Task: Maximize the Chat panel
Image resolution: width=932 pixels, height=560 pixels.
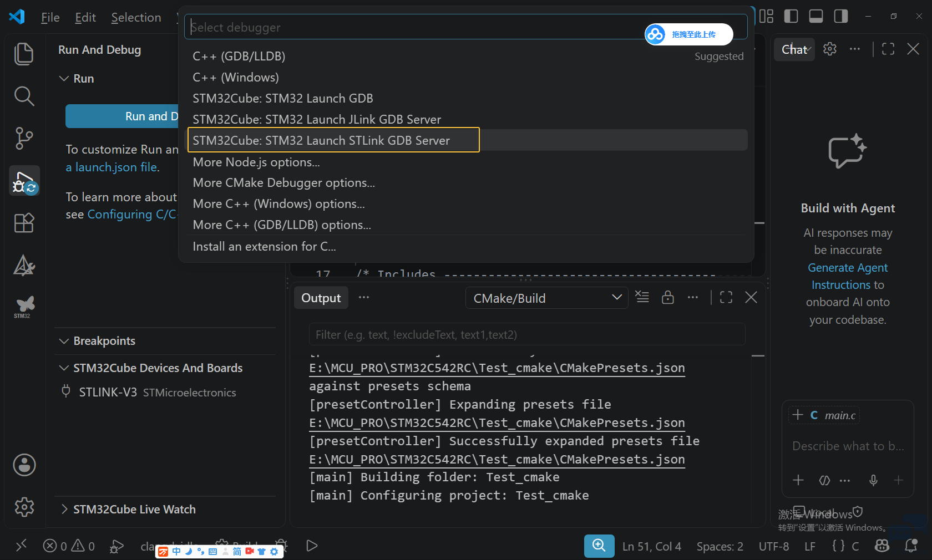Action: 888,49
